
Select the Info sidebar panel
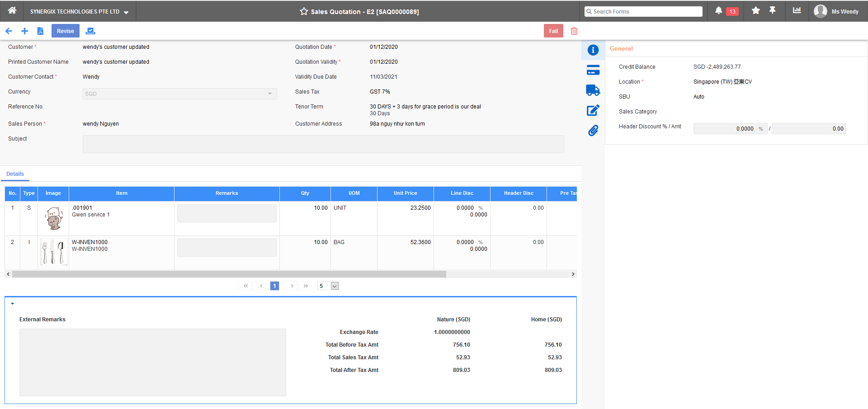[x=593, y=50]
